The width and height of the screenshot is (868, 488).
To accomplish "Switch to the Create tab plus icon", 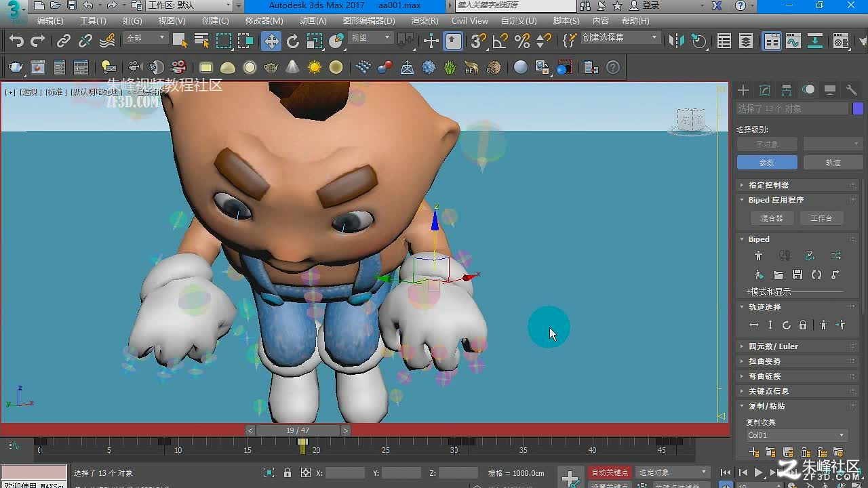I will coord(743,90).
